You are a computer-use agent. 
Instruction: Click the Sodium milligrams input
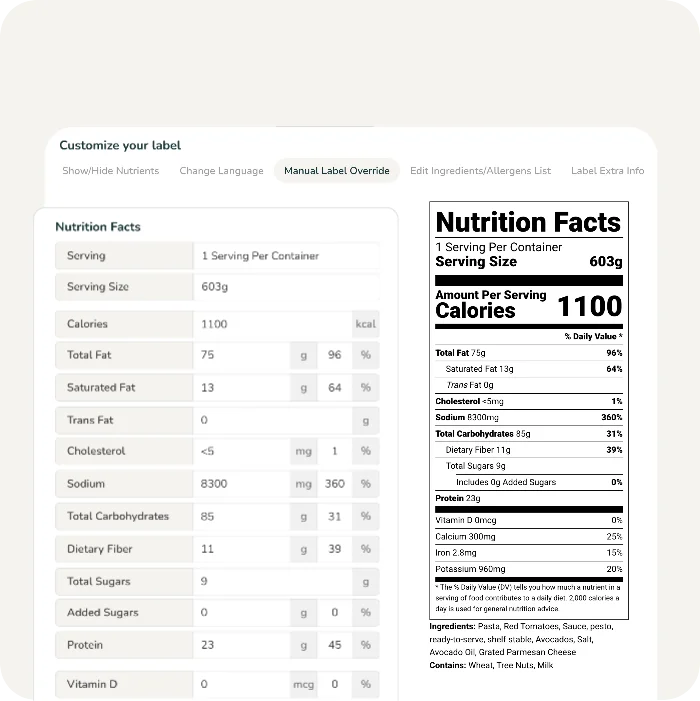pyautogui.click(x=241, y=484)
